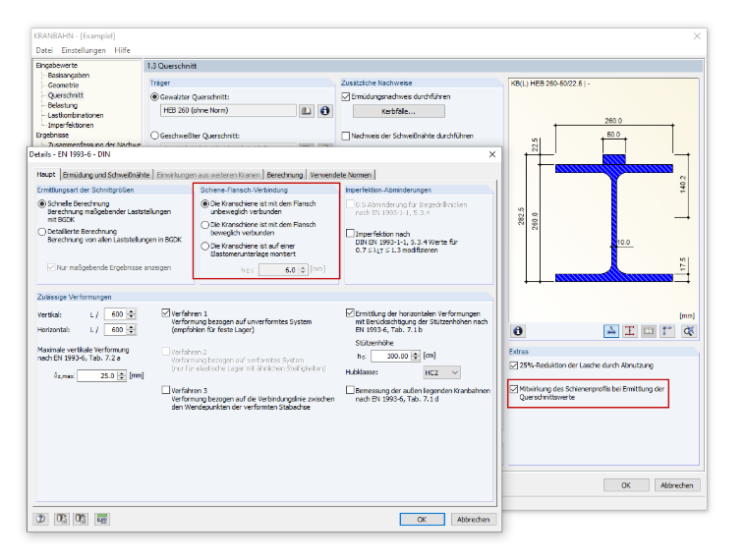Click Ergebnisse tree node
This screenshot has height=560, width=747.
[52, 136]
